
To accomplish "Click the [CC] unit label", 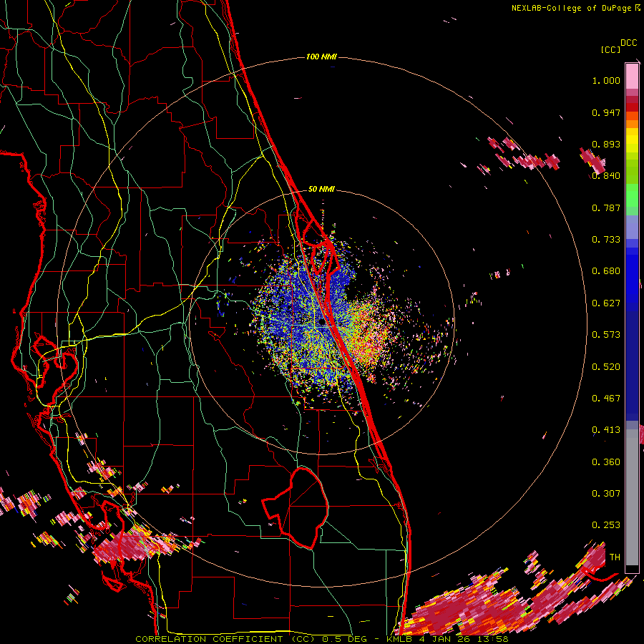I will (610, 49).
